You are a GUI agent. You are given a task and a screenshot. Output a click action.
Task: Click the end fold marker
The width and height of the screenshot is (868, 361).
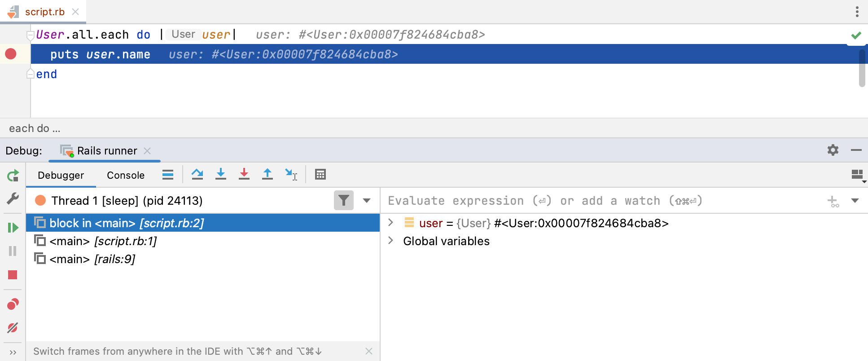31,74
